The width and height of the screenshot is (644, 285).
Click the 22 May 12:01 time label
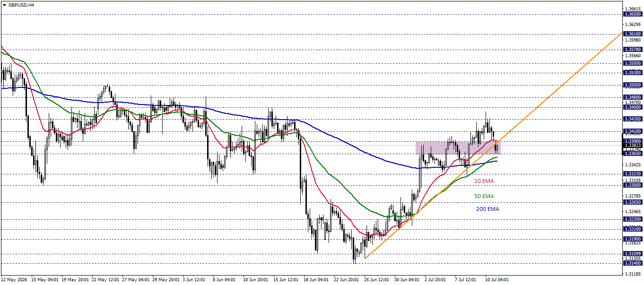[105, 280]
